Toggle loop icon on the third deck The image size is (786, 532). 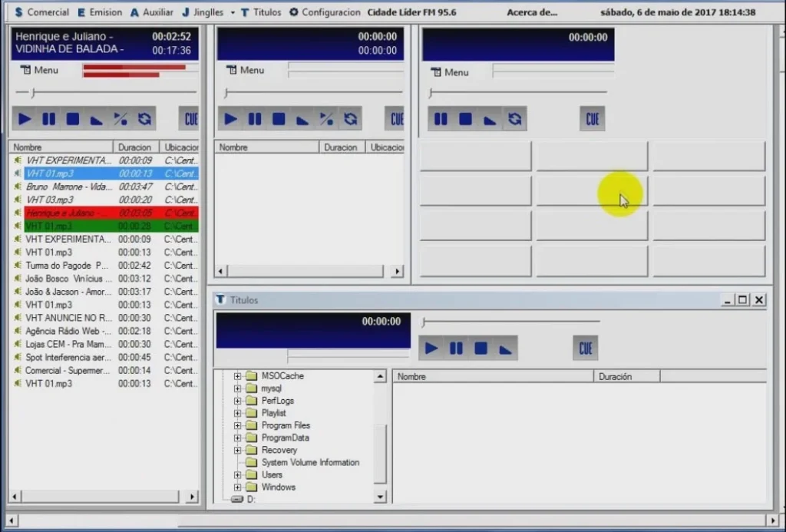(515, 119)
